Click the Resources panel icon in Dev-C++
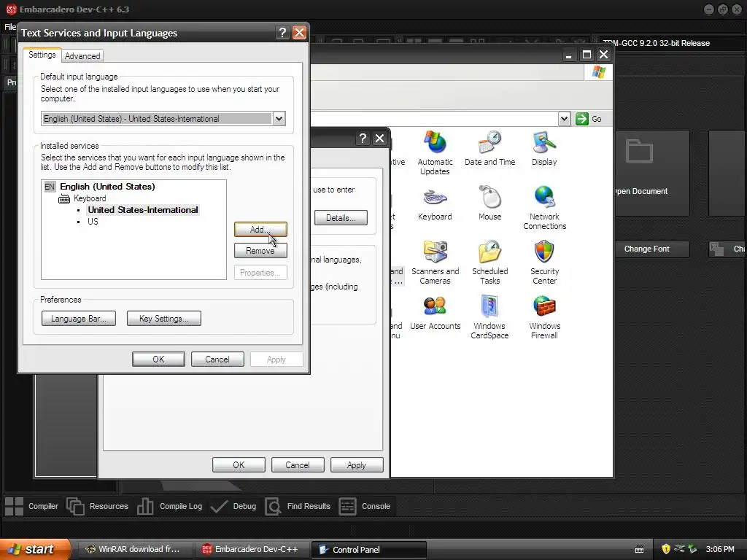 click(x=75, y=506)
